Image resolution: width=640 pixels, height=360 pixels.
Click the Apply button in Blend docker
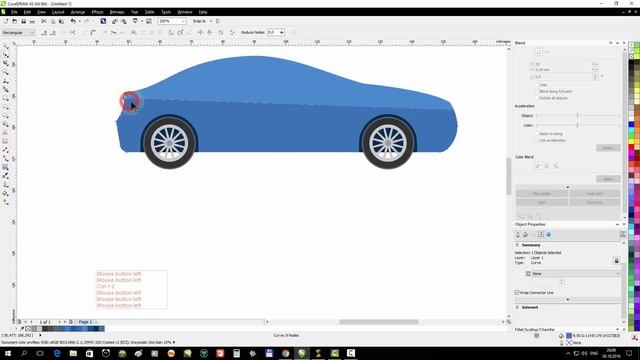point(608,179)
